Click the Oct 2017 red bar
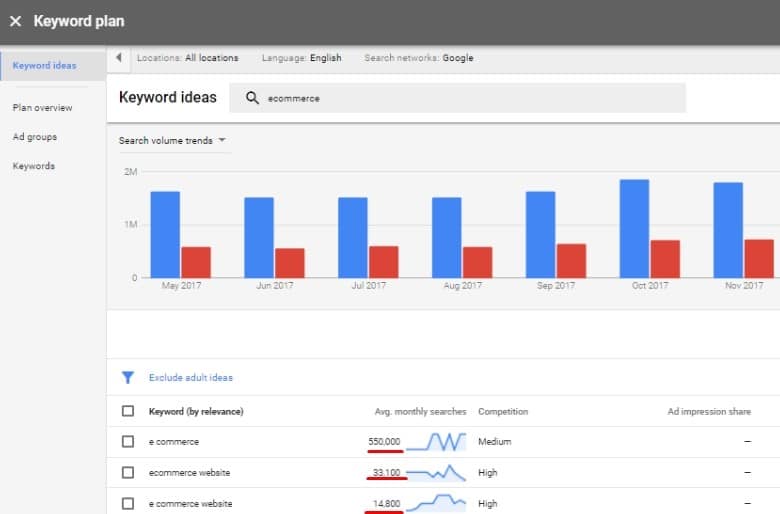Image resolution: width=780 pixels, height=514 pixels. [665, 258]
